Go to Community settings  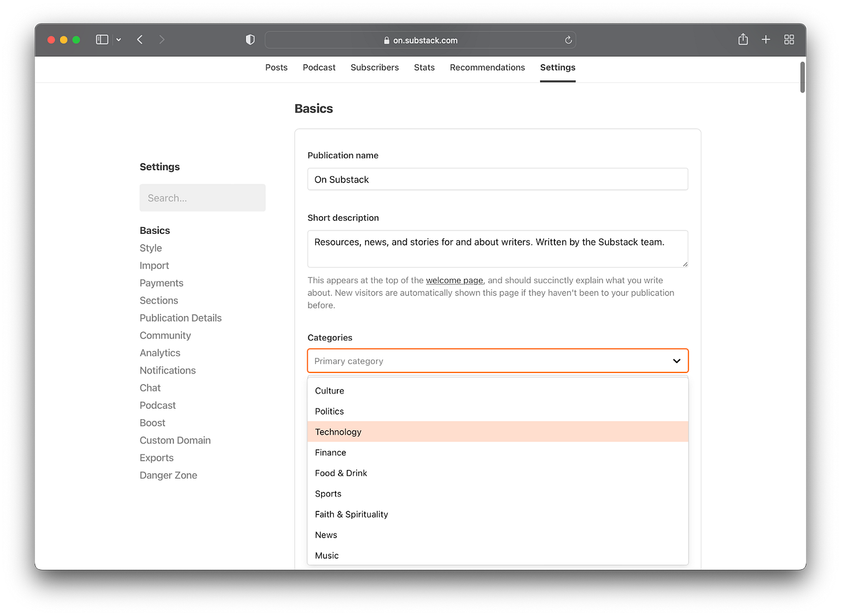coord(165,335)
